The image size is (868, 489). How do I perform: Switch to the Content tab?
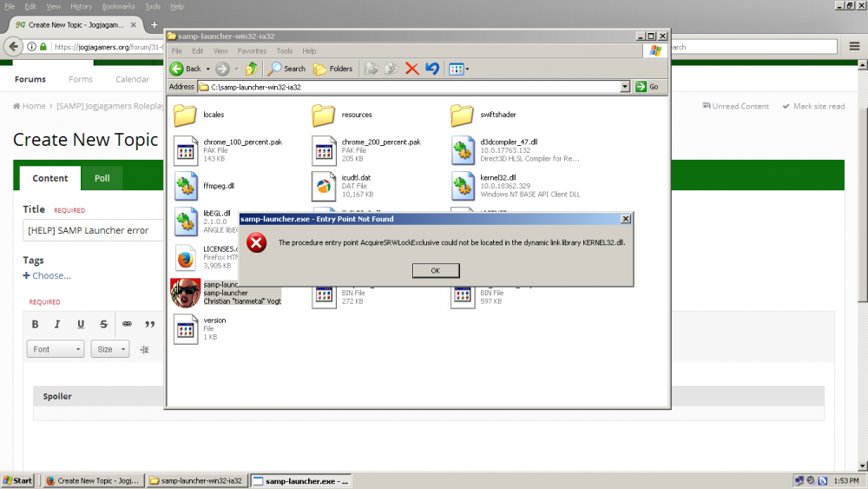click(49, 178)
